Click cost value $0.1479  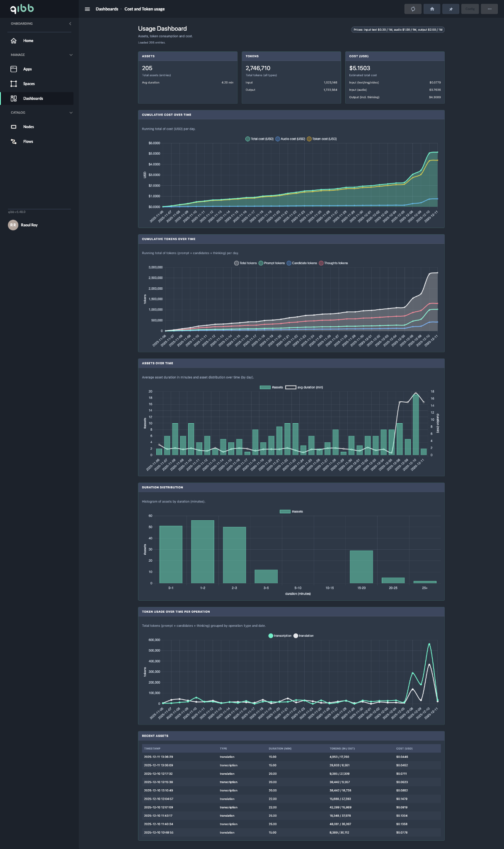tap(402, 799)
